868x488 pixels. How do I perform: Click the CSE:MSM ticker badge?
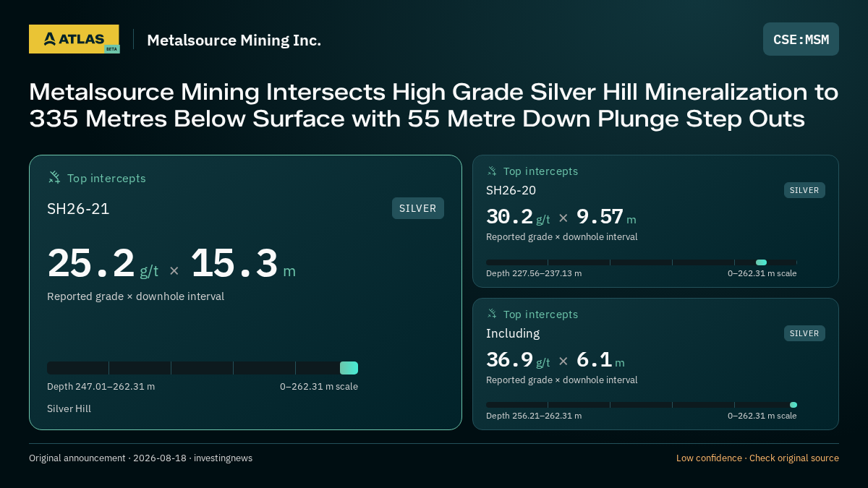point(801,39)
